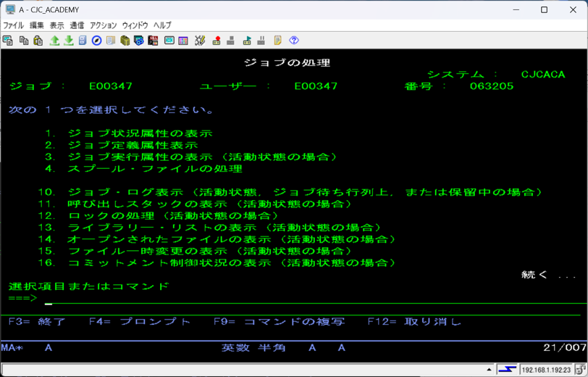Click the database link chain icon
This screenshot has height=377, width=588.
139,40
